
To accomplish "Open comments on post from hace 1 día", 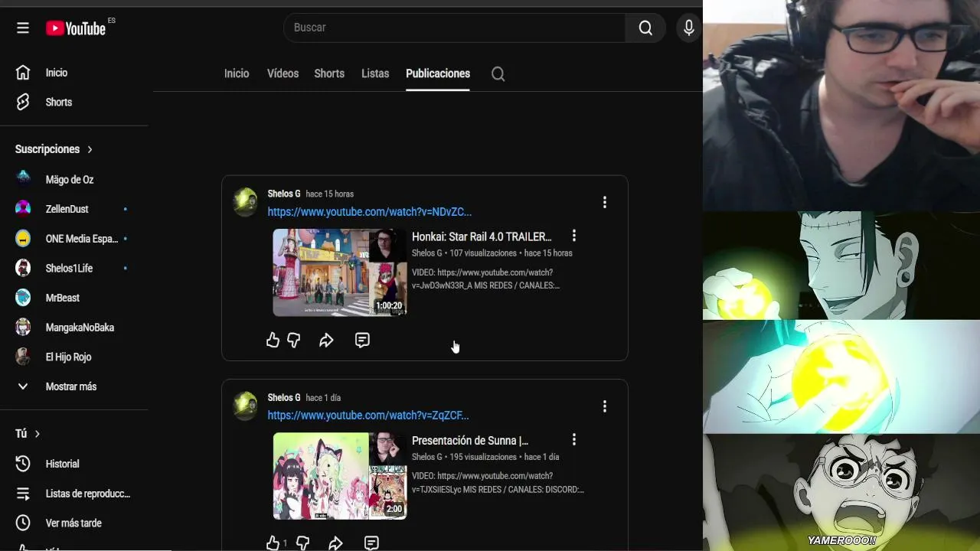I will click(x=371, y=543).
